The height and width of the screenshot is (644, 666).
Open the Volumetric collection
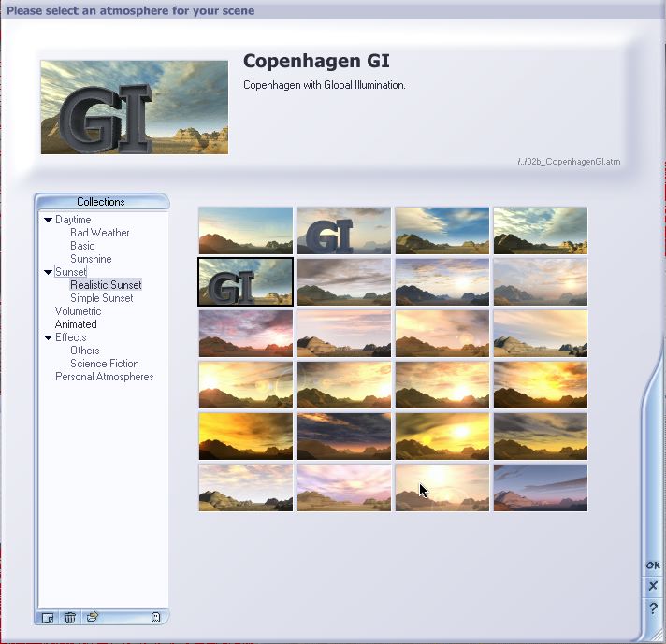79,311
